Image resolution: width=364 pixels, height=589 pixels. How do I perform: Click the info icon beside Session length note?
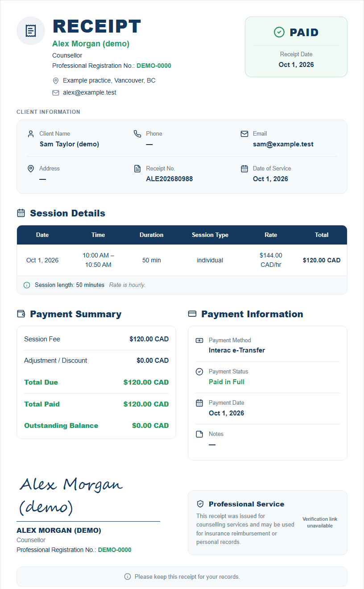tap(27, 285)
